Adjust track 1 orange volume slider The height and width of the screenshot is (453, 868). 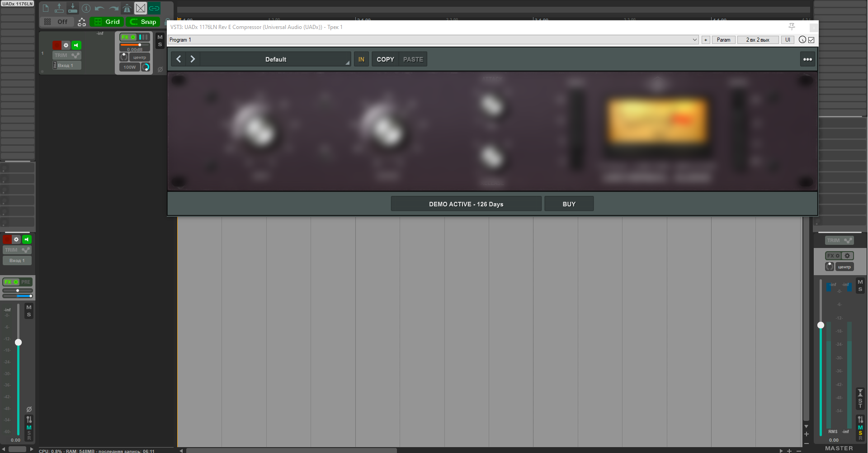tap(135, 45)
